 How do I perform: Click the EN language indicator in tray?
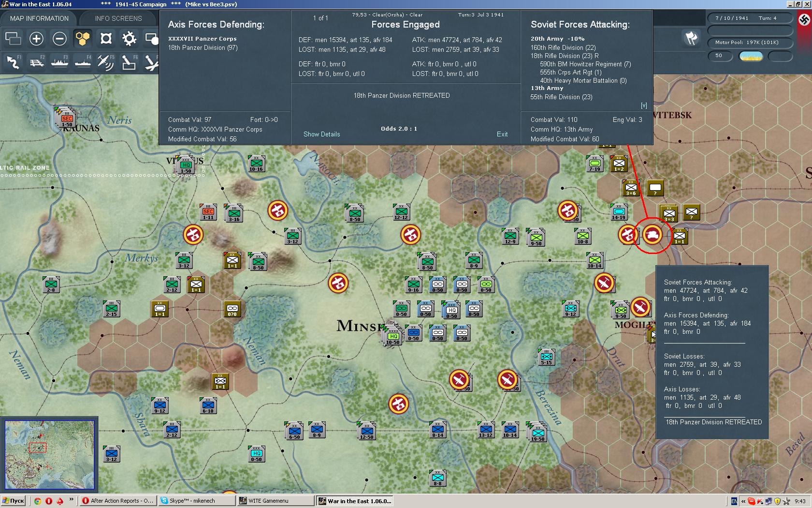pyautogui.click(x=734, y=501)
